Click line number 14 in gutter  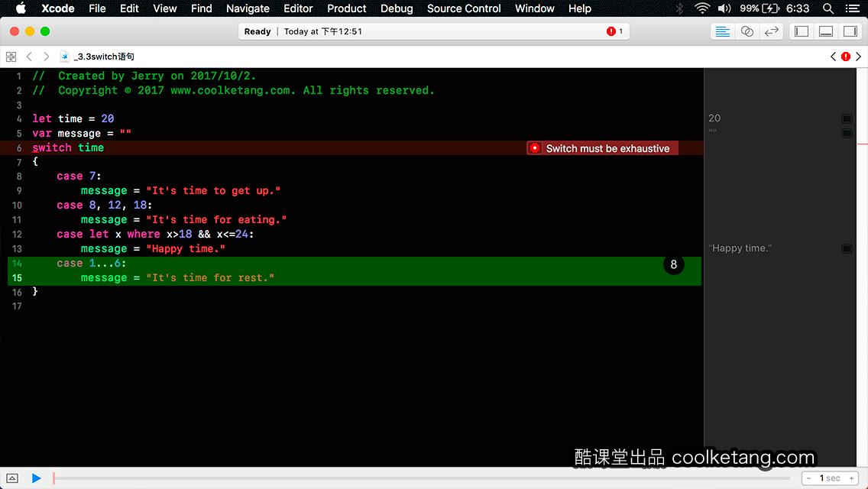pos(17,263)
